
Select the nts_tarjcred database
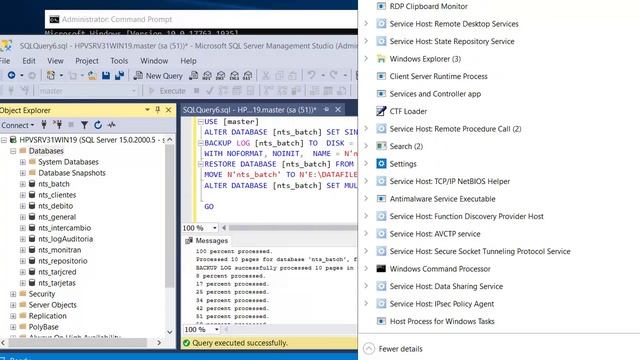[57, 272]
